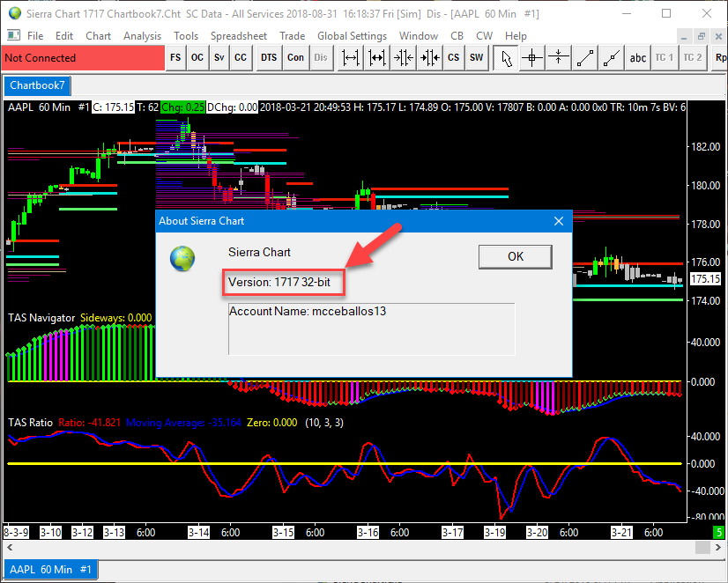Choose the line tool with two end squares
Image resolution: width=728 pixels, height=583 pixels.
(585, 58)
